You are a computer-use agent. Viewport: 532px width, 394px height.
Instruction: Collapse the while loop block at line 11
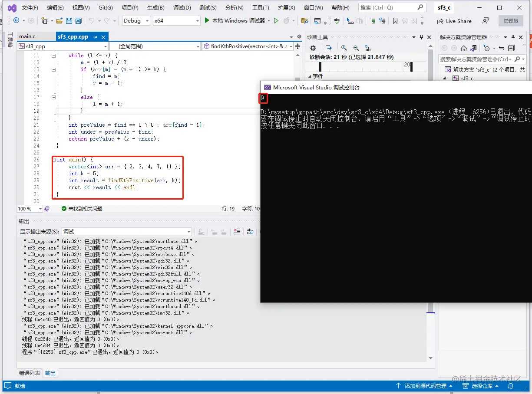(x=54, y=56)
